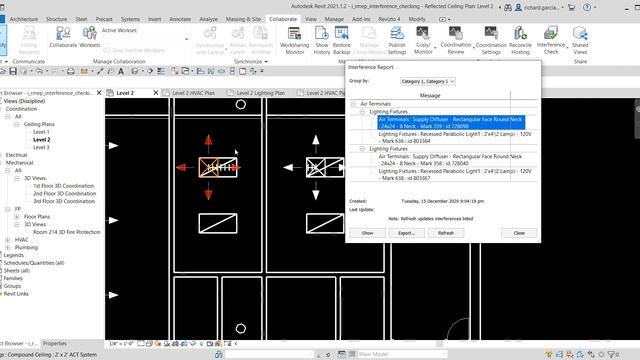Collapse the first Lighting Fixtures subgroup

click(x=362, y=111)
